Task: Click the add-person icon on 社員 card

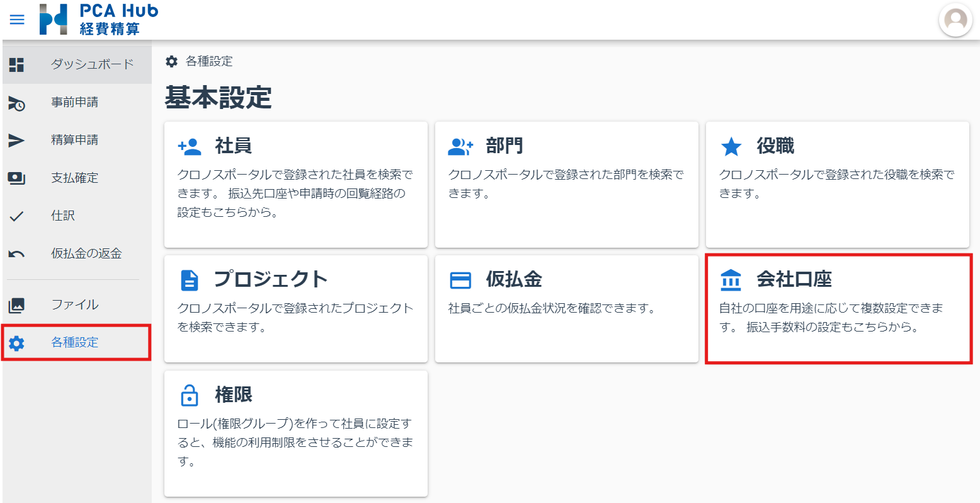Action: (190, 146)
